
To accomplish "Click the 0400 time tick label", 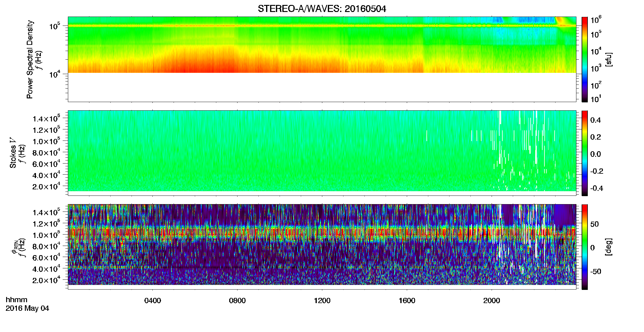I will tap(153, 301).
